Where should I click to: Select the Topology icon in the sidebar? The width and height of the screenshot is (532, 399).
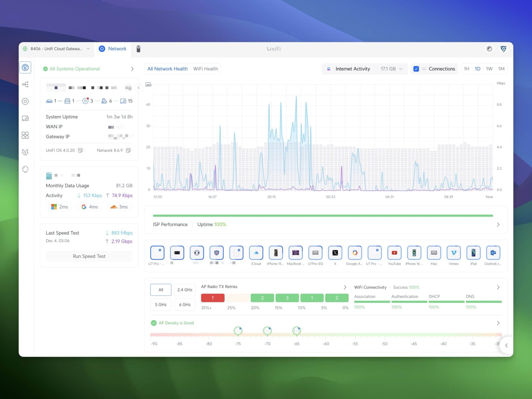[x=25, y=84]
